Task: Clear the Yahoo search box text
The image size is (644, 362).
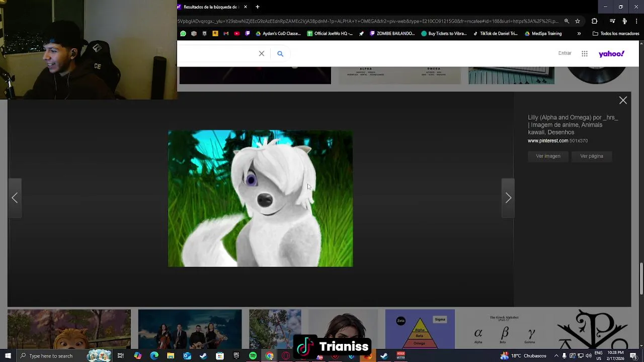Action: (262, 53)
